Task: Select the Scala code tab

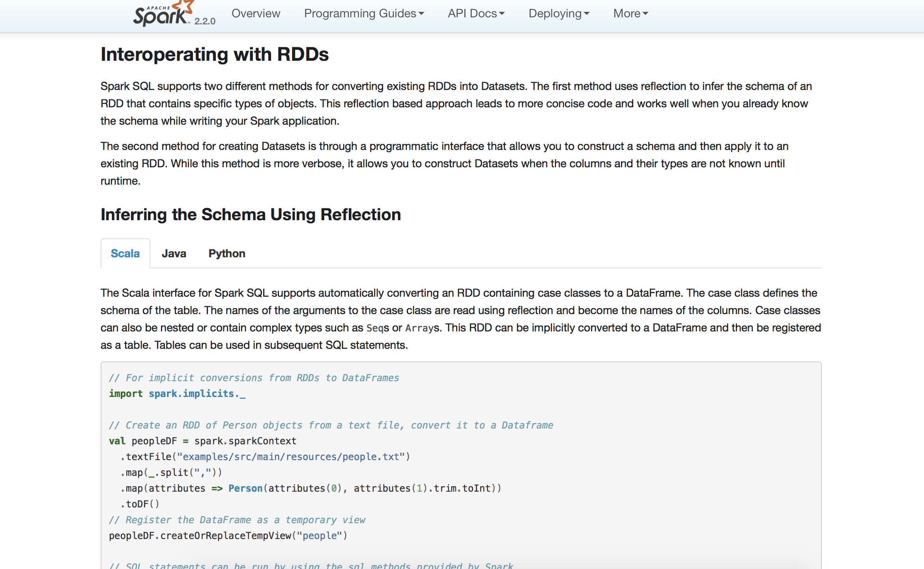Action: coord(125,253)
